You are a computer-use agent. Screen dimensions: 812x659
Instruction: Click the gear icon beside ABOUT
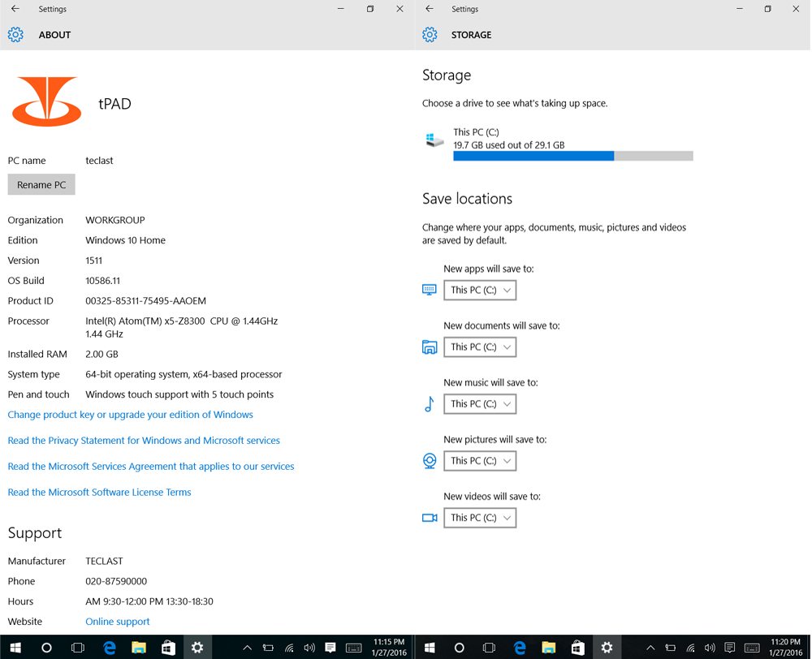pyautogui.click(x=15, y=35)
